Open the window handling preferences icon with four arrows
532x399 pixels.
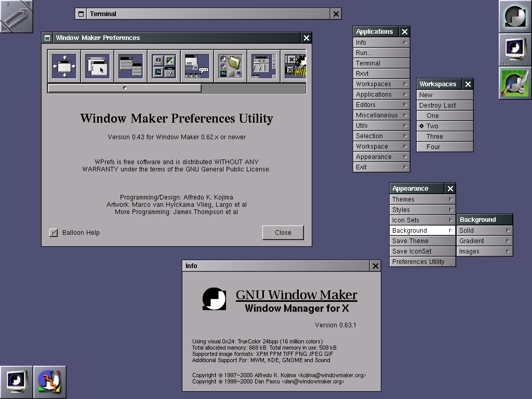click(x=64, y=66)
